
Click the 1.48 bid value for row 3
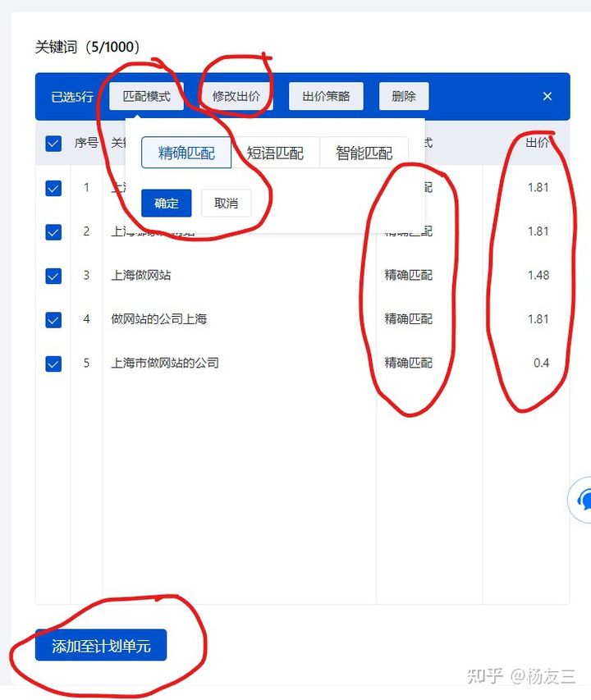538,276
